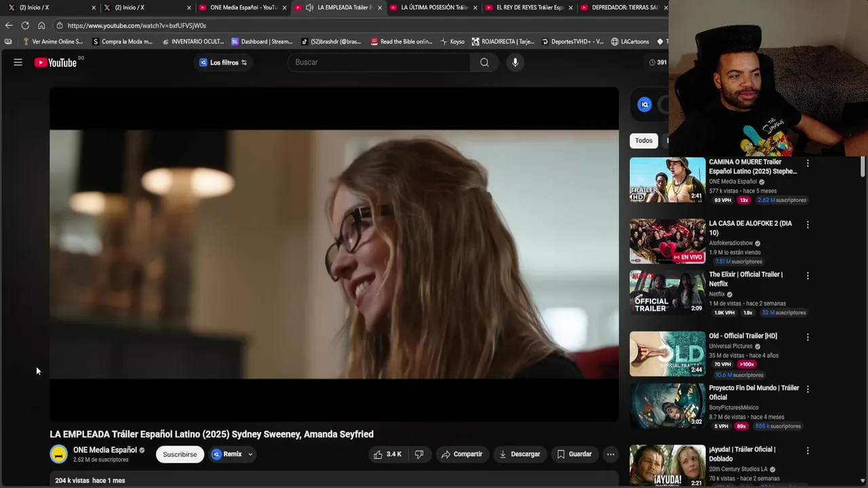The width and height of the screenshot is (868, 488).
Task: Close the LA ÚLTIMA POSESIÓN tab
Action: (x=475, y=7)
